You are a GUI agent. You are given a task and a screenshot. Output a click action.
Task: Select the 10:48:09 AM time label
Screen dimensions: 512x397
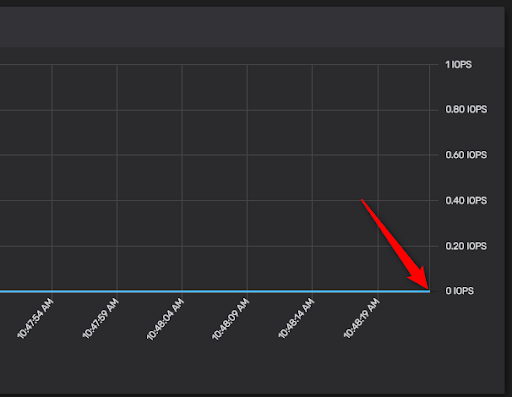click(231, 319)
